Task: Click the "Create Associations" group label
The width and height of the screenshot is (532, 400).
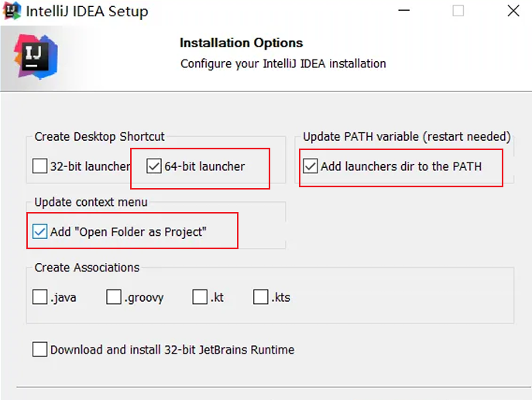Action: click(x=87, y=268)
